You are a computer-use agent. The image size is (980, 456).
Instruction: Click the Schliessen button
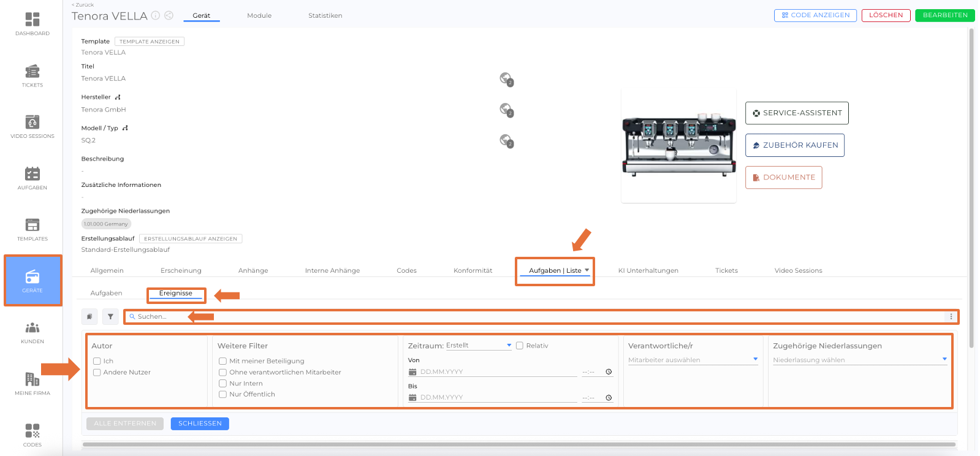(x=200, y=424)
